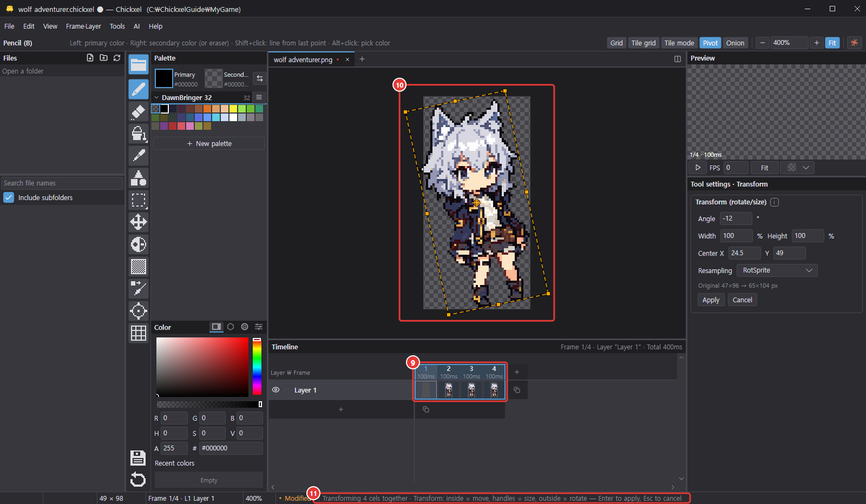Toggle the Tile grid overlay

(644, 43)
